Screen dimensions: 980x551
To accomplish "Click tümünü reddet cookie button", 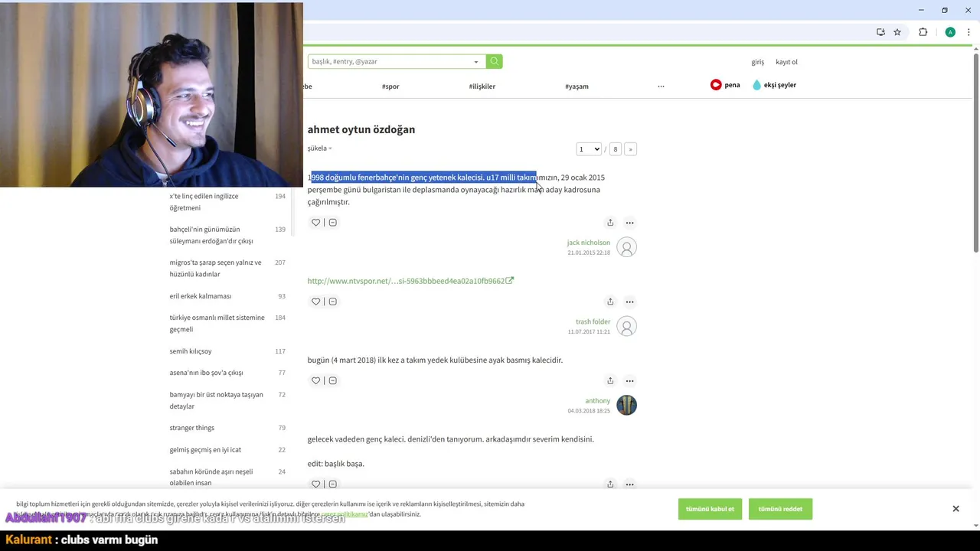I will (780, 509).
